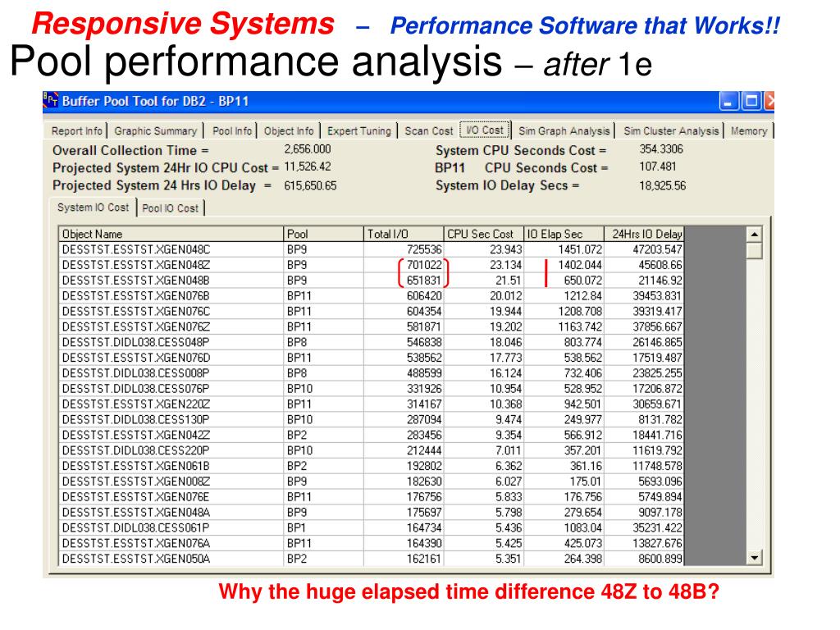Viewport: 840px width, 630px height.
Task: Select row DESSTST.DIDL038.CESS061P
Action: [372, 528]
